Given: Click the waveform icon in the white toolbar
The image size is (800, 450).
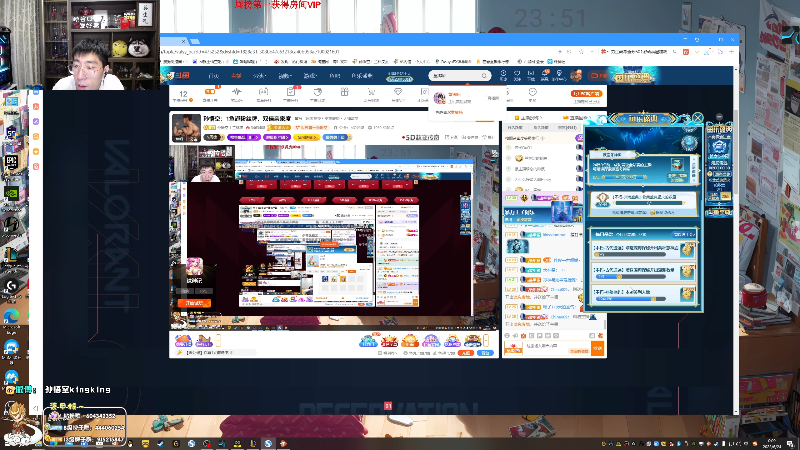Looking at the screenshot, I should [x=236, y=94].
